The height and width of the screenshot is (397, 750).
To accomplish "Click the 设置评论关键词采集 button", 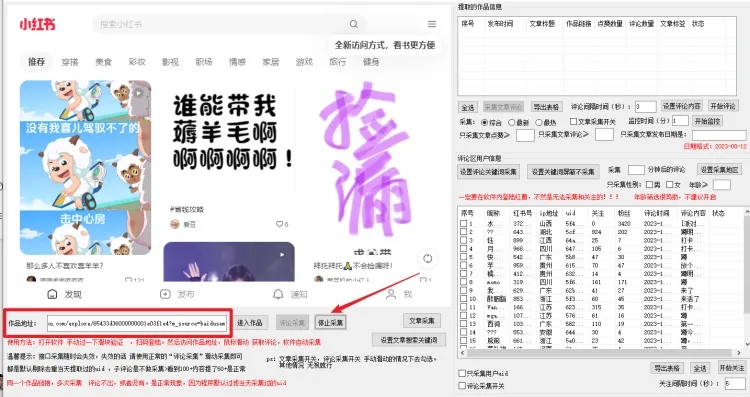I will [488, 172].
